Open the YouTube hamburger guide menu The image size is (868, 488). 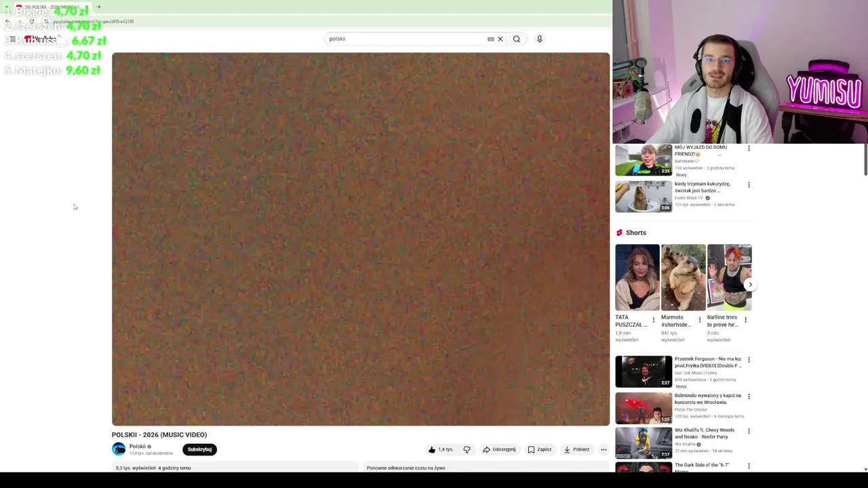point(12,39)
